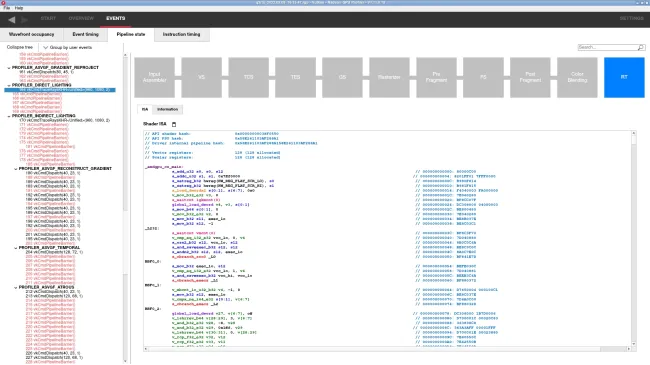Select the highlighted vkCmdTraceRaysKHR event under DIRECT_LIGHTING
The width and height of the screenshot is (650, 365).
click(x=60, y=90)
